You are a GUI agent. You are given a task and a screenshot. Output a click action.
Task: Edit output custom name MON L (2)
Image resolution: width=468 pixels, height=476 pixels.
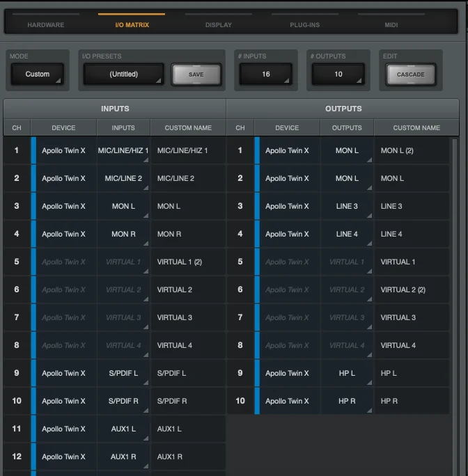pos(412,150)
